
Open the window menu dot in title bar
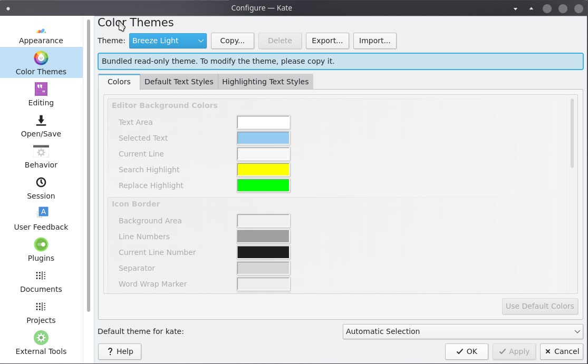[8, 8]
